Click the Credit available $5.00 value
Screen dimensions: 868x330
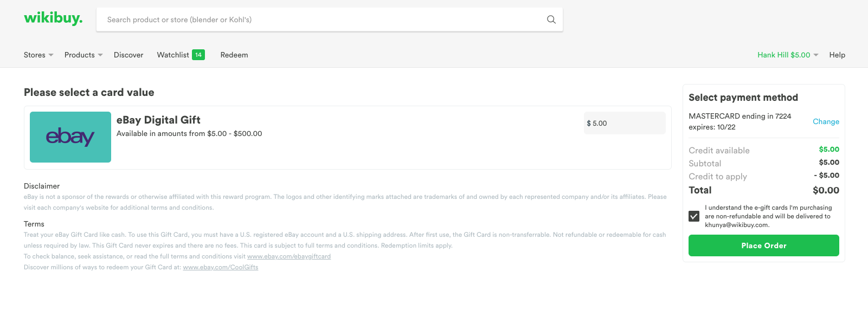[829, 150]
